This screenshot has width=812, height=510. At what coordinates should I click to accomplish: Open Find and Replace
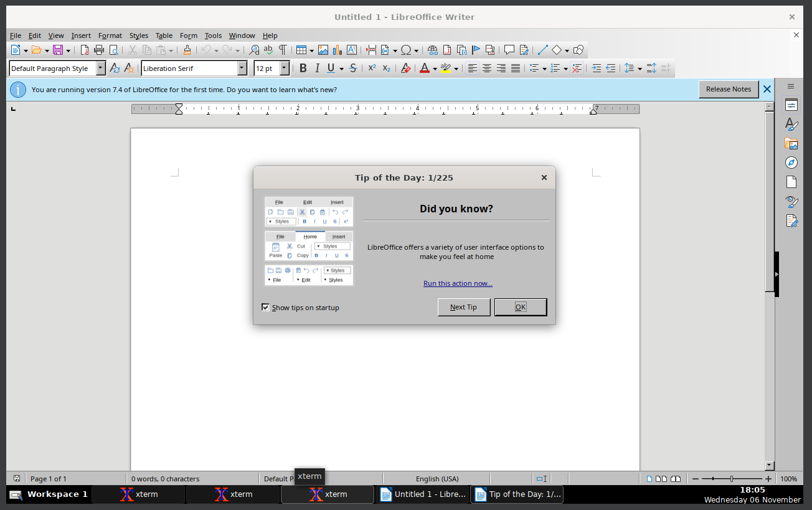tap(254, 50)
